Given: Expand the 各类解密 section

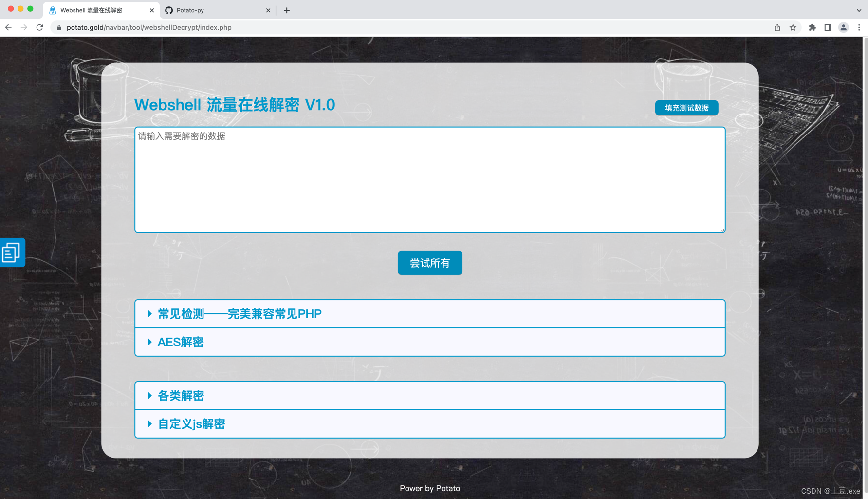Looking at the screenshot, I should (430, 396).
